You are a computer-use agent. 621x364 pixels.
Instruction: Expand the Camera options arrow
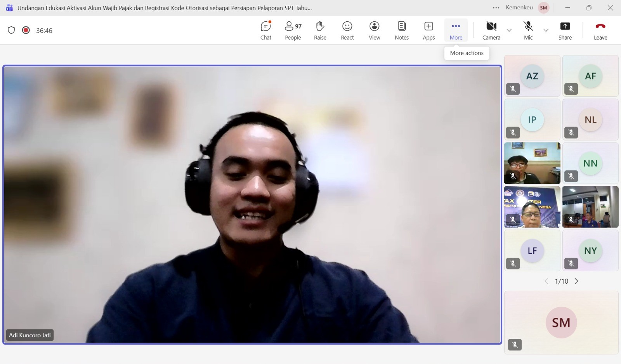tap(509, 30)
